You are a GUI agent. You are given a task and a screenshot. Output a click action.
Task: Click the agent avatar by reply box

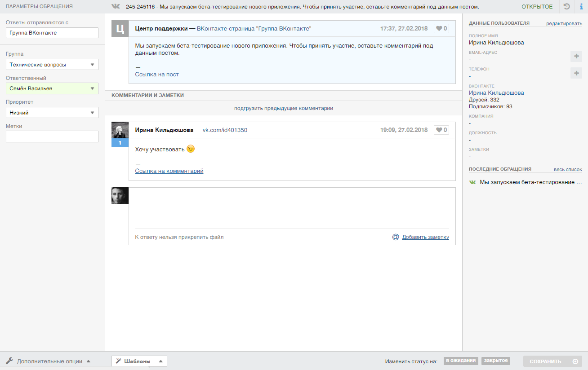coord(120,196)
